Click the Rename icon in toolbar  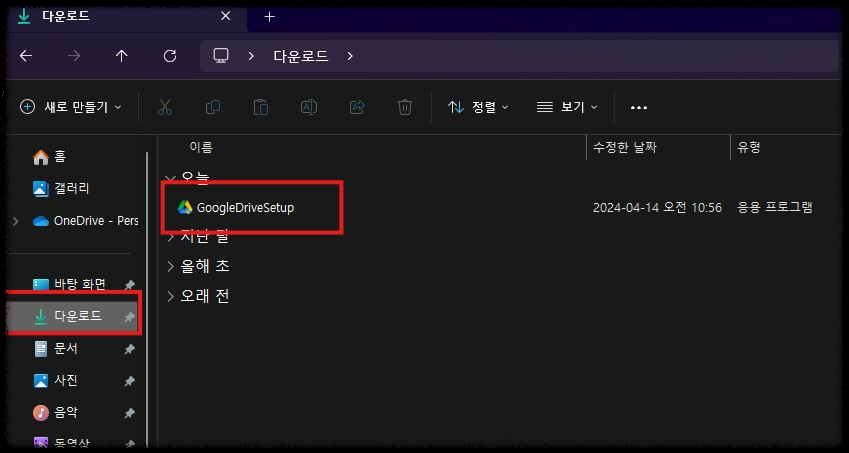point(309,107)
